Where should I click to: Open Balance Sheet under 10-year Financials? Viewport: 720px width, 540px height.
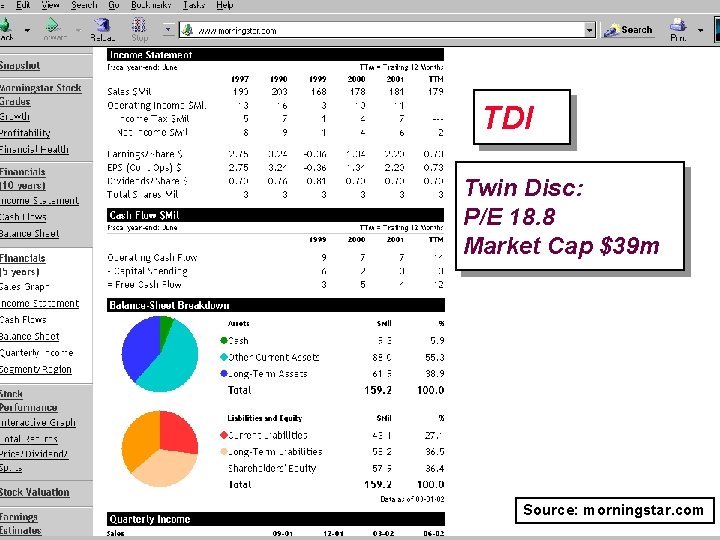(x=29, y=233)
